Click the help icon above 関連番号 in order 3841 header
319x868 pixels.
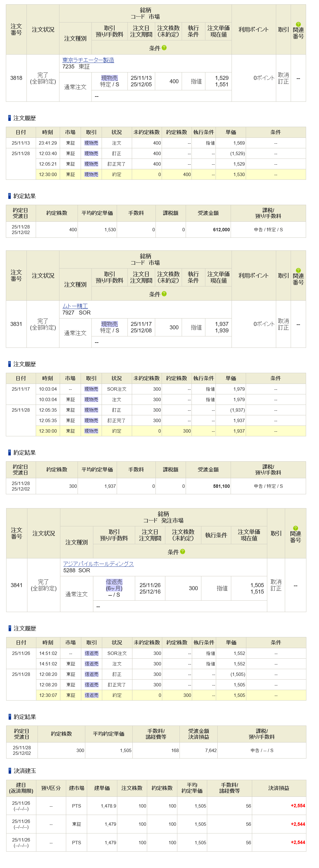click(x=296, y=528)
